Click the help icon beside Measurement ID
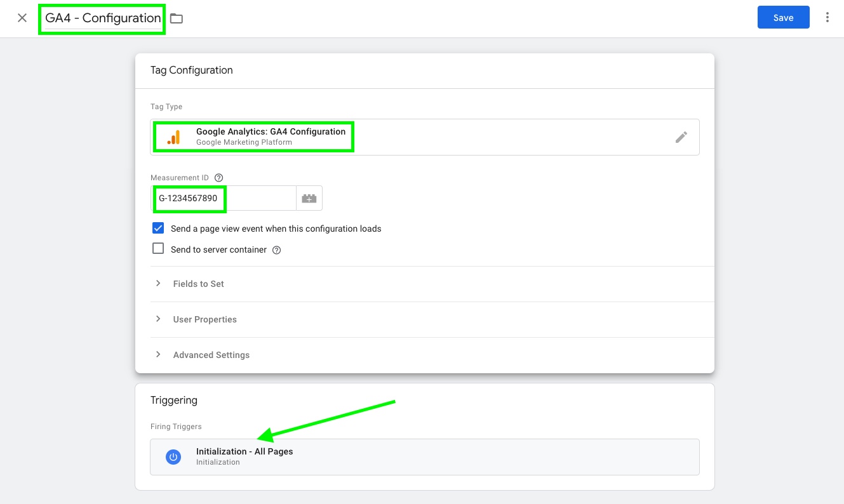Screen dimensions: 844x504 pos(219,178)
